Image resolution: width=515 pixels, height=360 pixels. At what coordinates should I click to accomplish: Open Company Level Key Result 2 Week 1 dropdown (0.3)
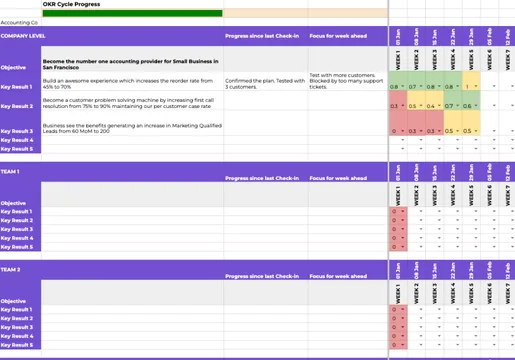(x=403, y=106)
